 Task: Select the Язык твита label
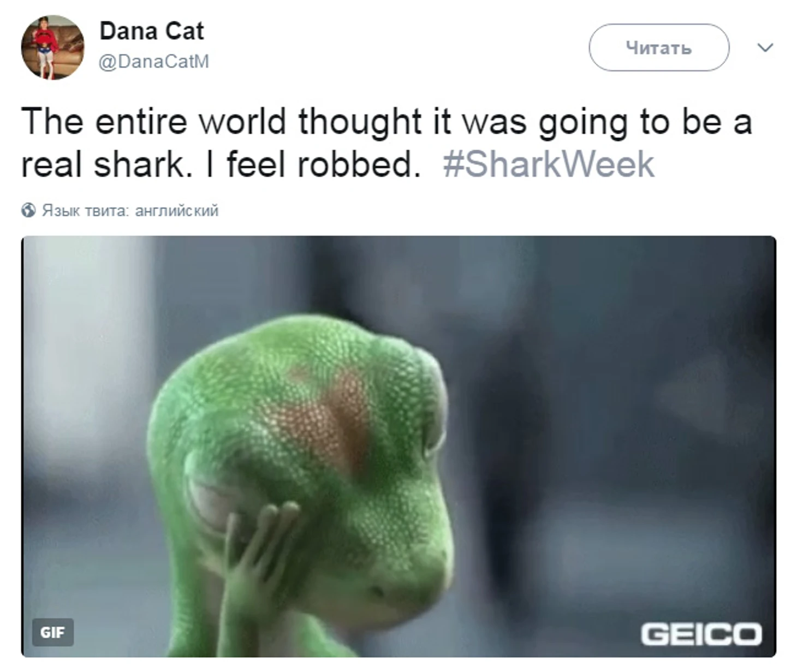tap(85, 210)
